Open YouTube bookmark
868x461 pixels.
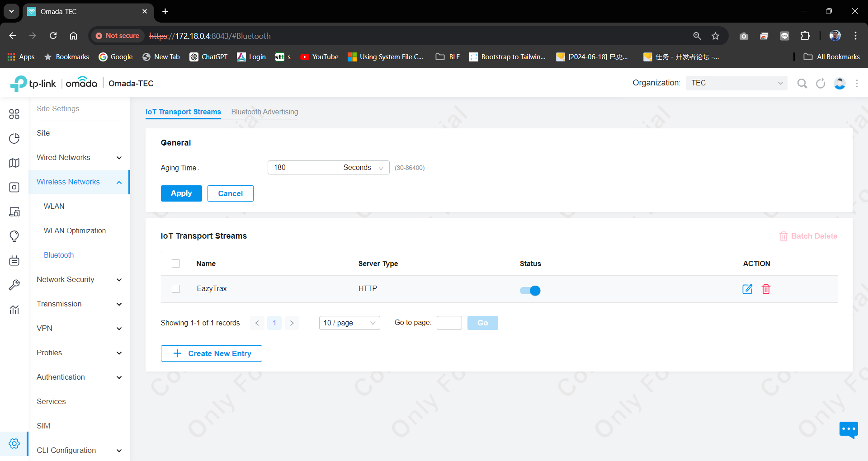pos(320,57)
